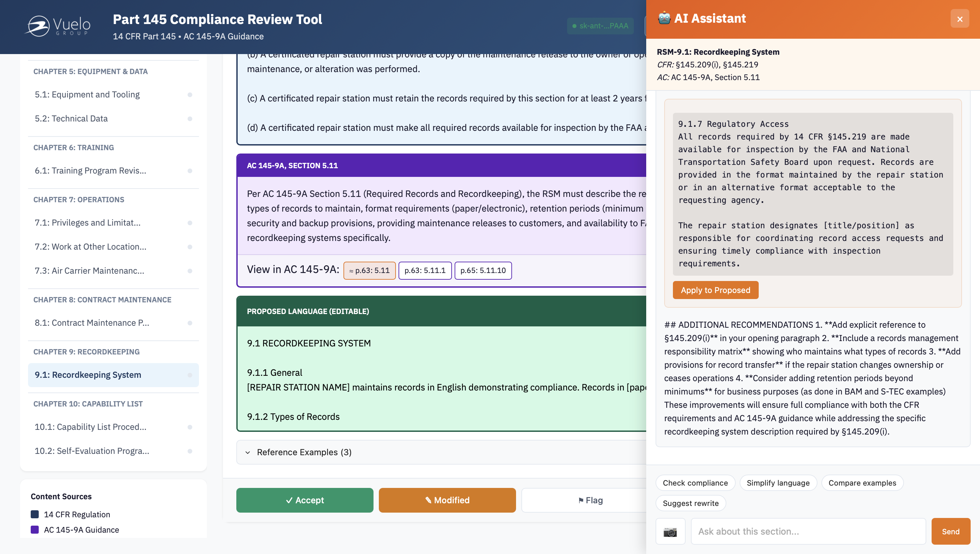This screenshot has width=980, height=554.
Task: Toggle the status dot beside 9.1: Recordkeeping System
Action: (x=190, y=374)
